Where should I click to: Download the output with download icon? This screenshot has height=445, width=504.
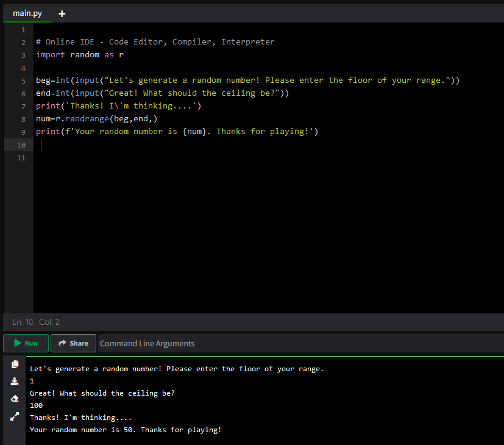14,382
